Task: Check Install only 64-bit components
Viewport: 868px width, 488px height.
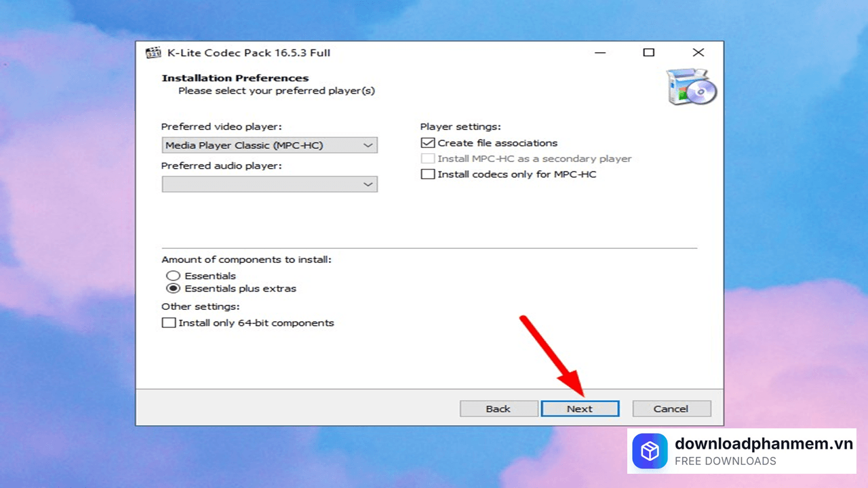Action: [x=169, y=323]
